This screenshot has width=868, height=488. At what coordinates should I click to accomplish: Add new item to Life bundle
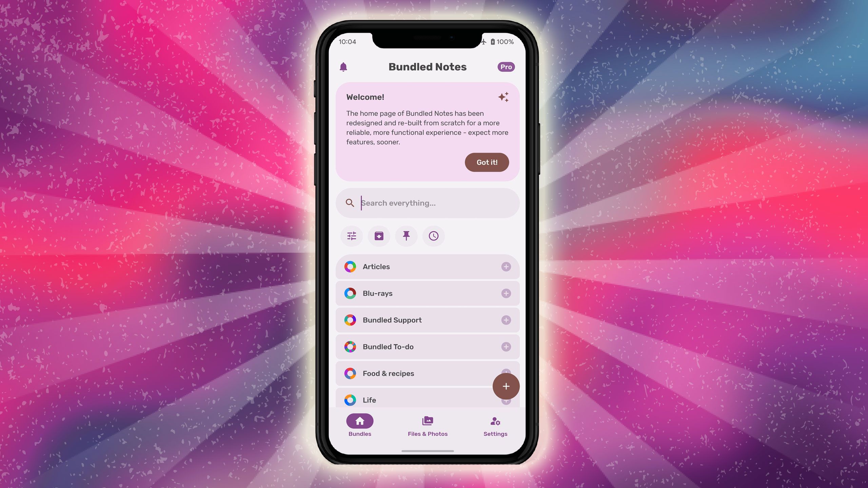click(506, 400)
